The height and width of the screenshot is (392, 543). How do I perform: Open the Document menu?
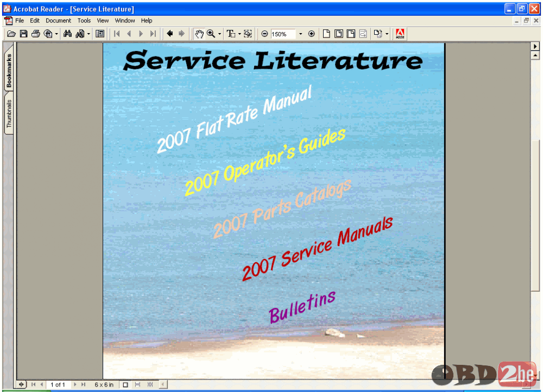click(58, 21)
